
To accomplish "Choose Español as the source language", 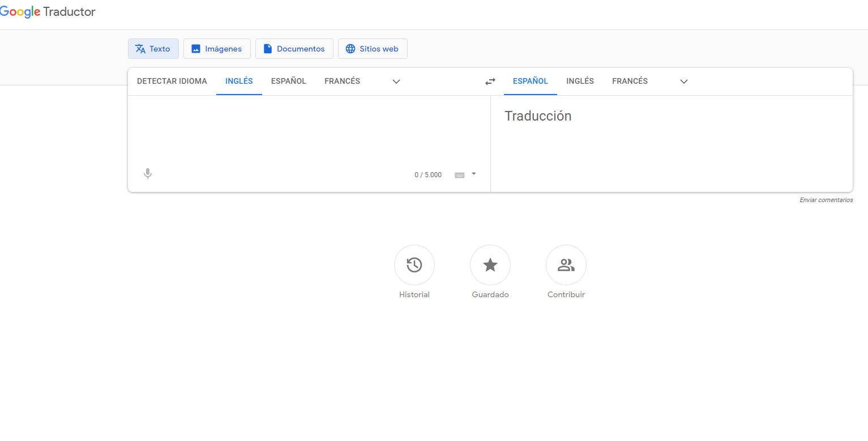I will pos(289,81).
